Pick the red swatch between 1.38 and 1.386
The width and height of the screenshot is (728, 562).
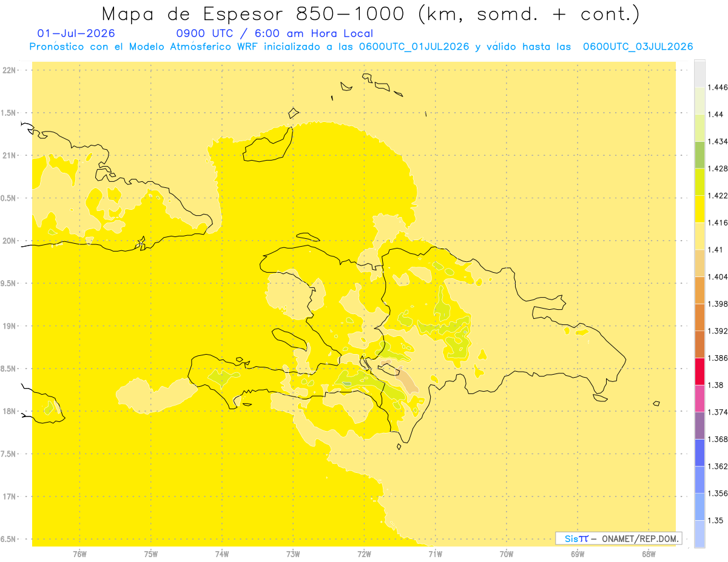coord(699,371)
